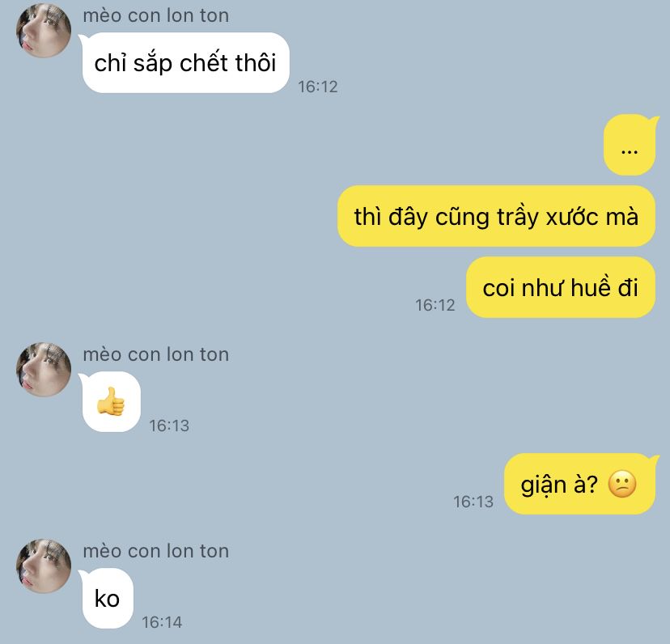Click the confused face emoji in the yellow bubble
The height and width of the screenshot is (644, 670).
622,484
